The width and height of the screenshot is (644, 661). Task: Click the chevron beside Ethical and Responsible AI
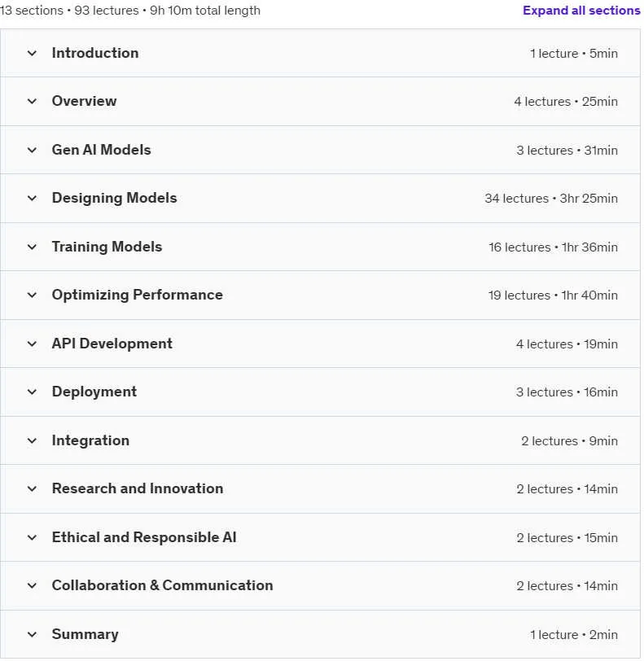pos(32,538)
